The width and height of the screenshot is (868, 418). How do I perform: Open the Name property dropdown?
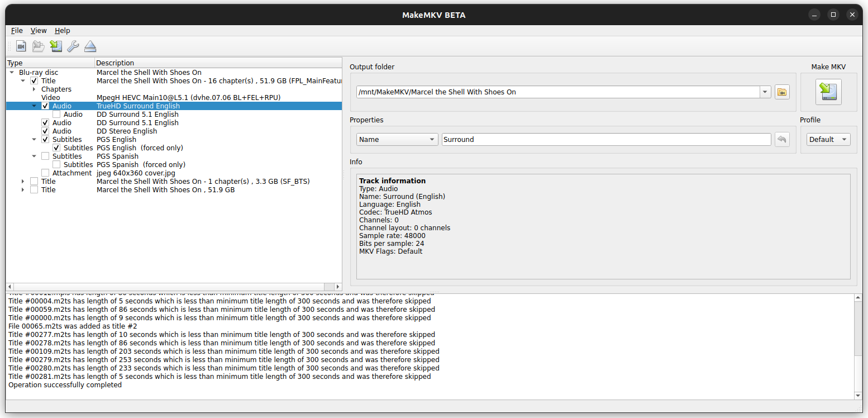(397, 139)
